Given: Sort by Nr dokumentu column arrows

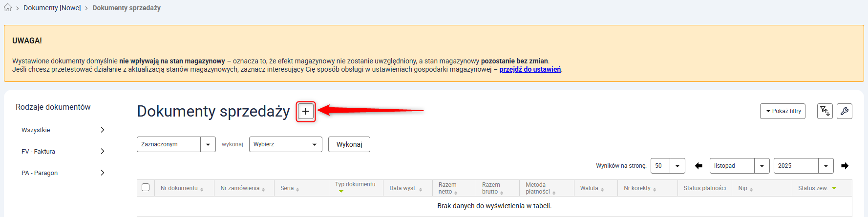Looking at the screenshot, I should coord(202,189).
